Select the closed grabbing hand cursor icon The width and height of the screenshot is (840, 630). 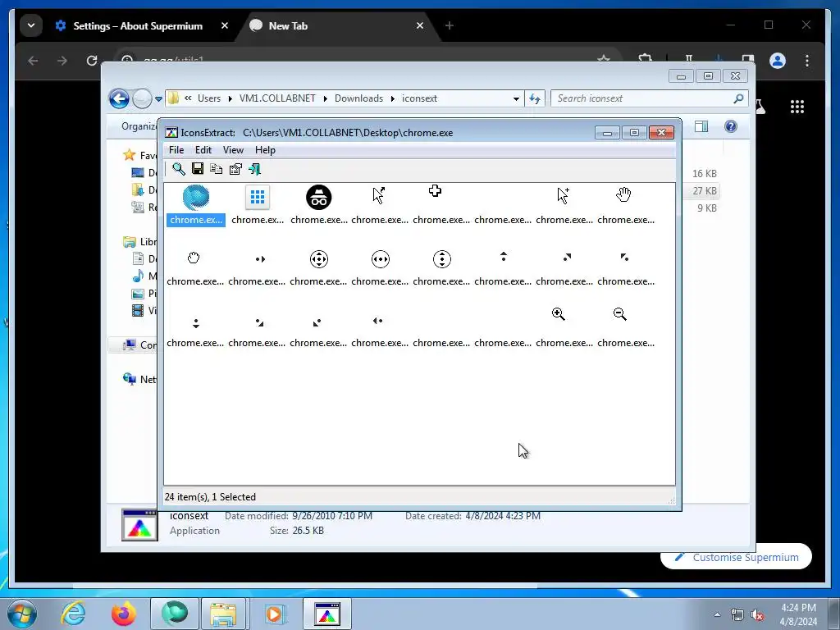pos(194,258)
